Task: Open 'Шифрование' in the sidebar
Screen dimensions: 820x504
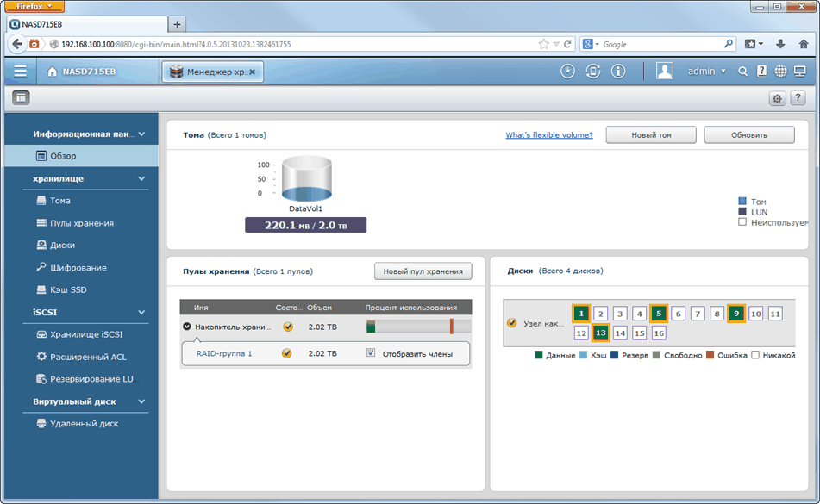Action: point(78,268)
